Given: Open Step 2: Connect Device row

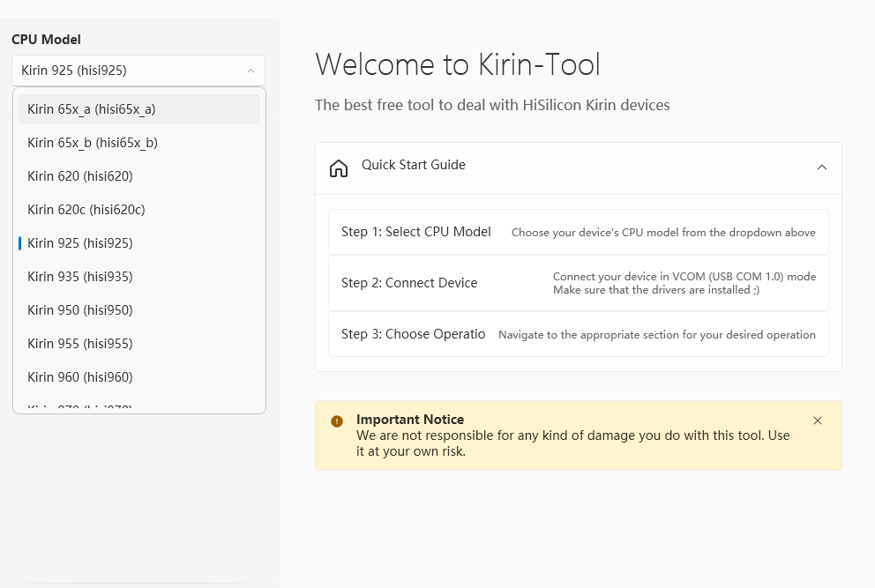Looking at the screenshot, I should tap(578, 283).
